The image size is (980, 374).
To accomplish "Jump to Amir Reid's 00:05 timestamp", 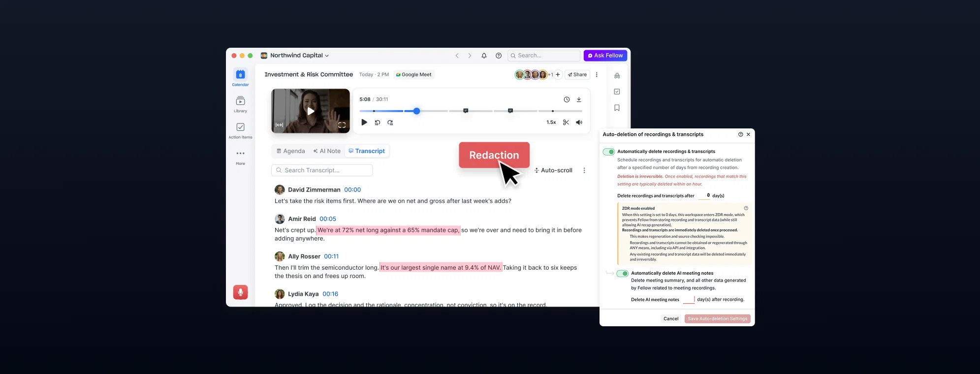I will click(x=328, y=219).
